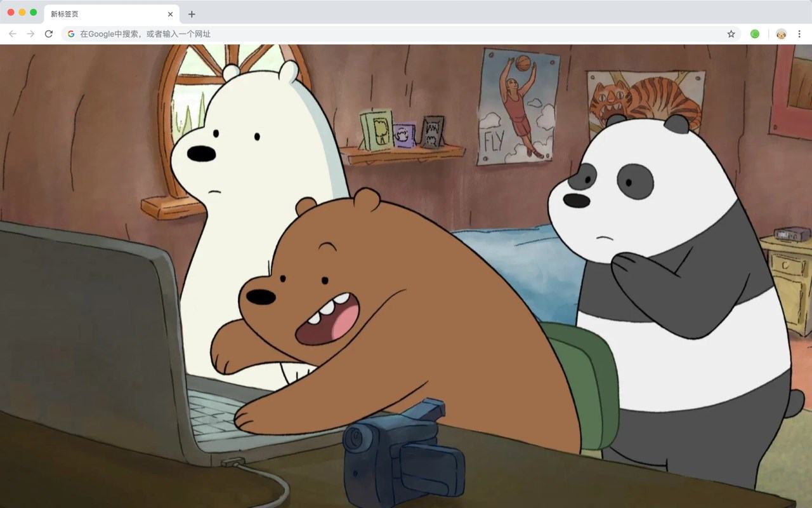
Task: Select the 新标签页 tab
Action: point(112,14)
